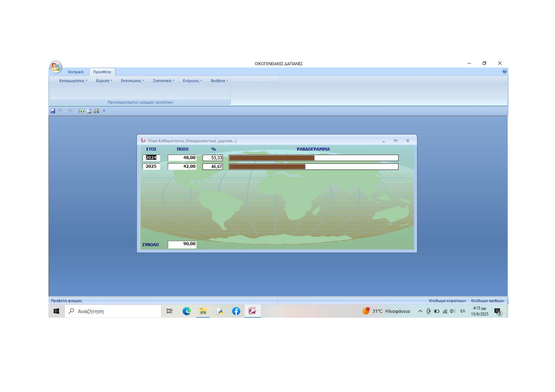Click the blue Help question mark icon
This screenshot has width=555, height=392.
[x=504, y=71]
